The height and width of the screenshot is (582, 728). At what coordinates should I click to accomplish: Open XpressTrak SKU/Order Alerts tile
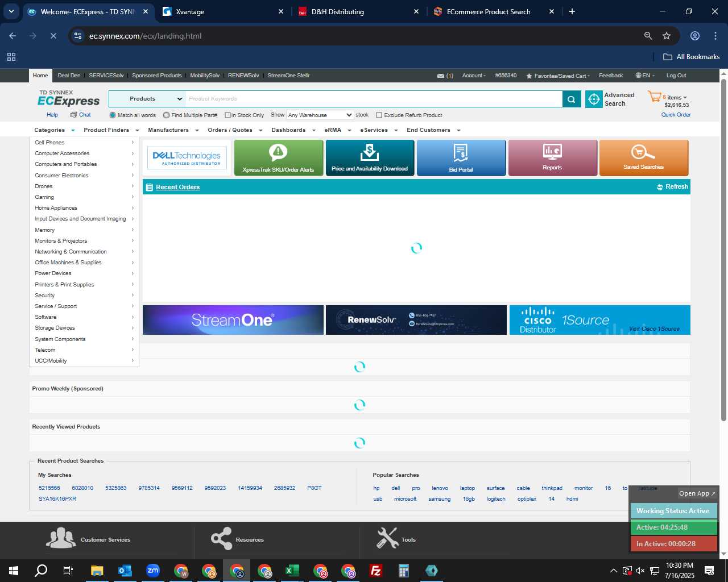tap(278, 157)
